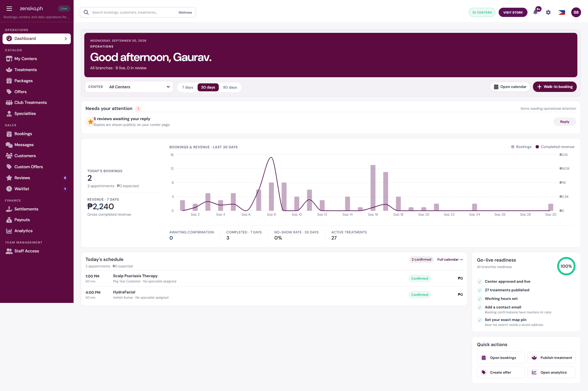Viewport: 588px width, 391px height.
Task: Click Club Treatments group icon
Action: [x=9, y=102]
